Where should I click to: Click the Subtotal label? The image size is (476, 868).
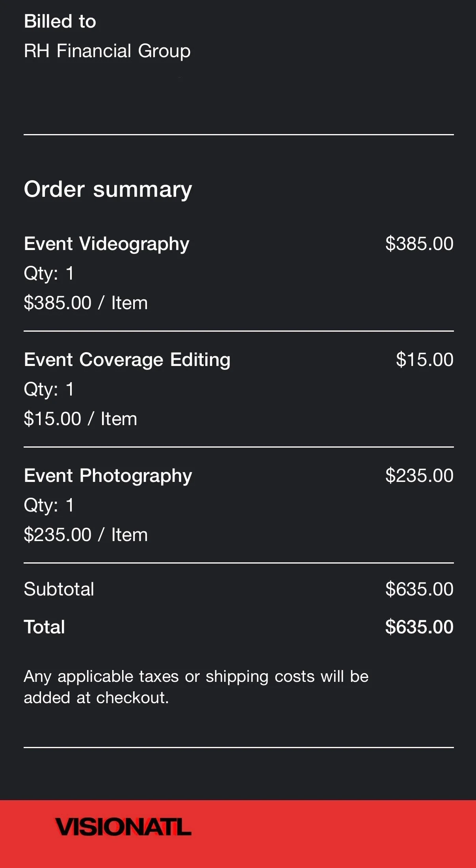click(x=59, y=589)
